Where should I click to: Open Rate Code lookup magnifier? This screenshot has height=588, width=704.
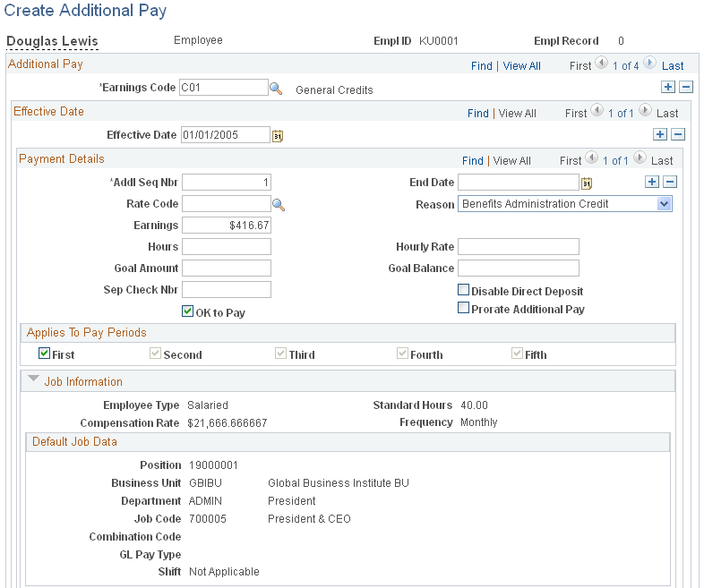click(279, 205)
